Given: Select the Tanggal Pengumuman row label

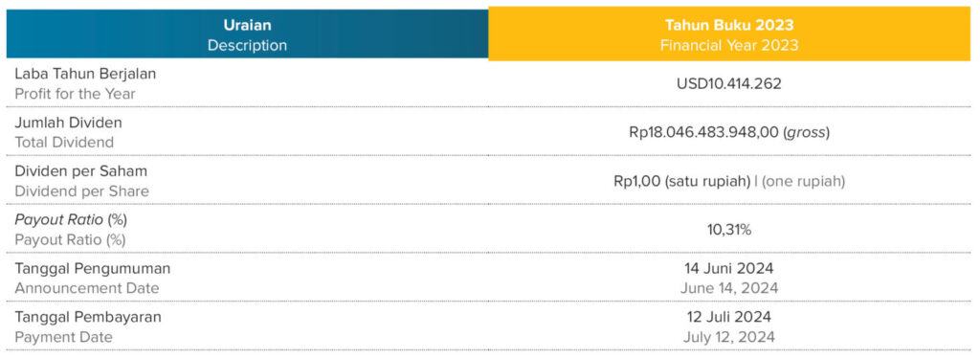Looking at the screenshot, I should point(93,268).
